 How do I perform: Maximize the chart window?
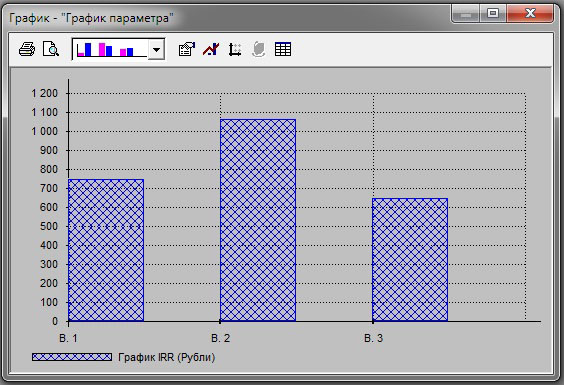pyautogui.click(x=493, y=14)
